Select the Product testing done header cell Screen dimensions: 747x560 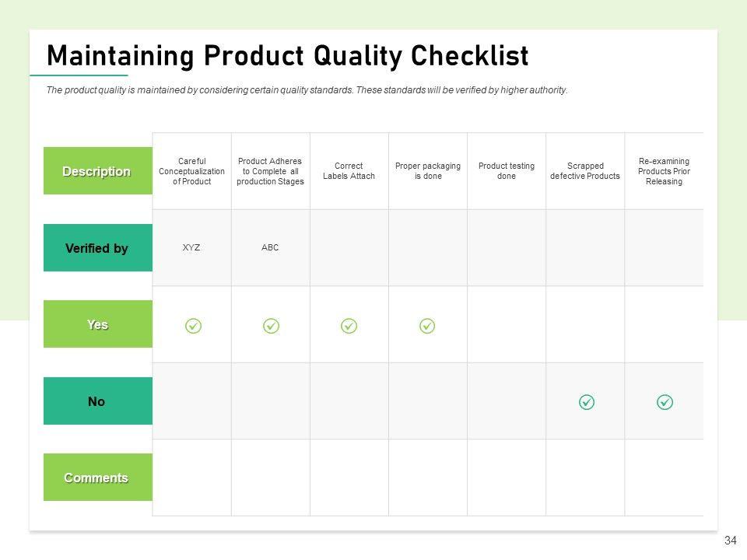coord(507,171)
